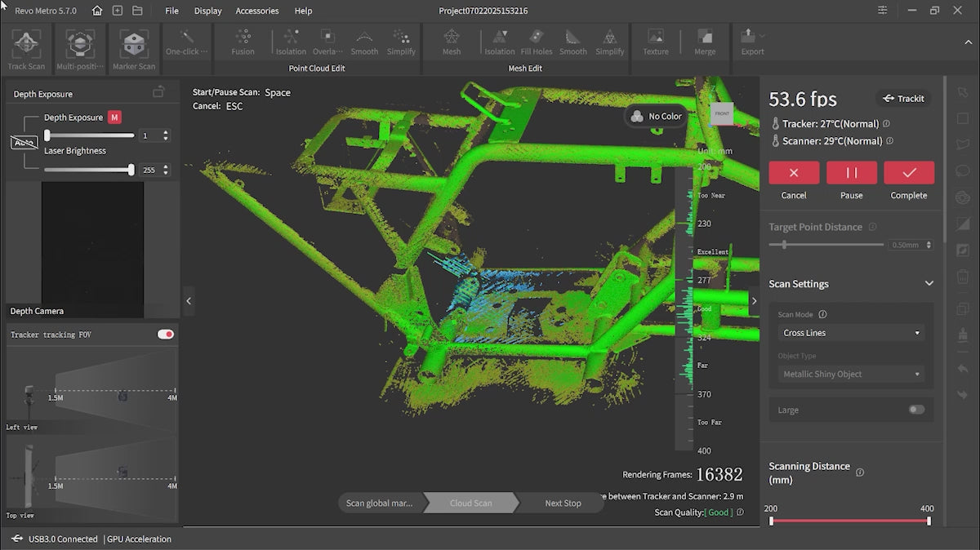Click the Merge icon

point(705,39)
